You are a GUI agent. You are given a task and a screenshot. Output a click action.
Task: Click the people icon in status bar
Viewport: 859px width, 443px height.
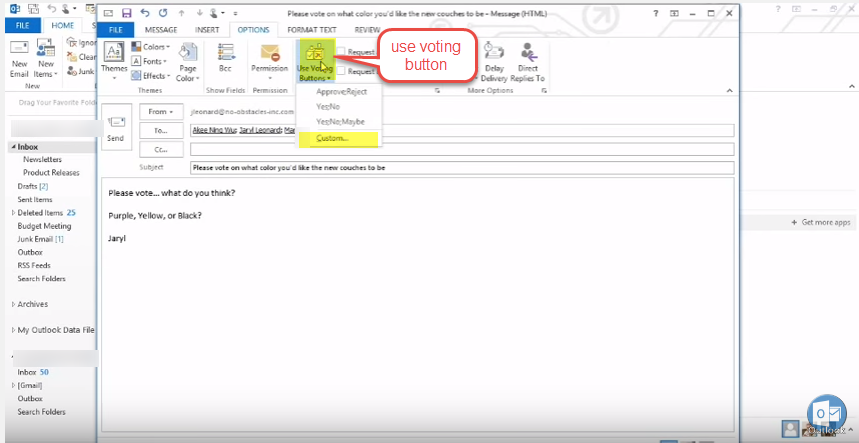coord(789,428)
